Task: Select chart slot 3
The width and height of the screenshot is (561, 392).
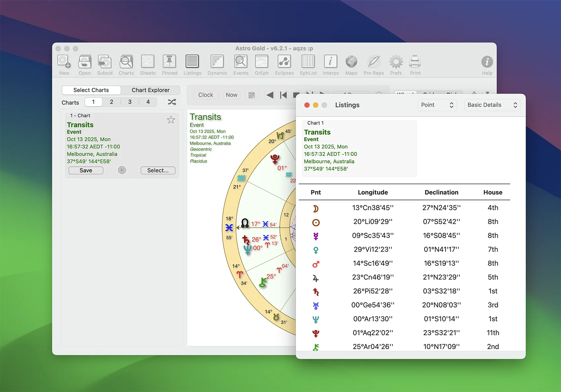Action: tap(130, 102)
